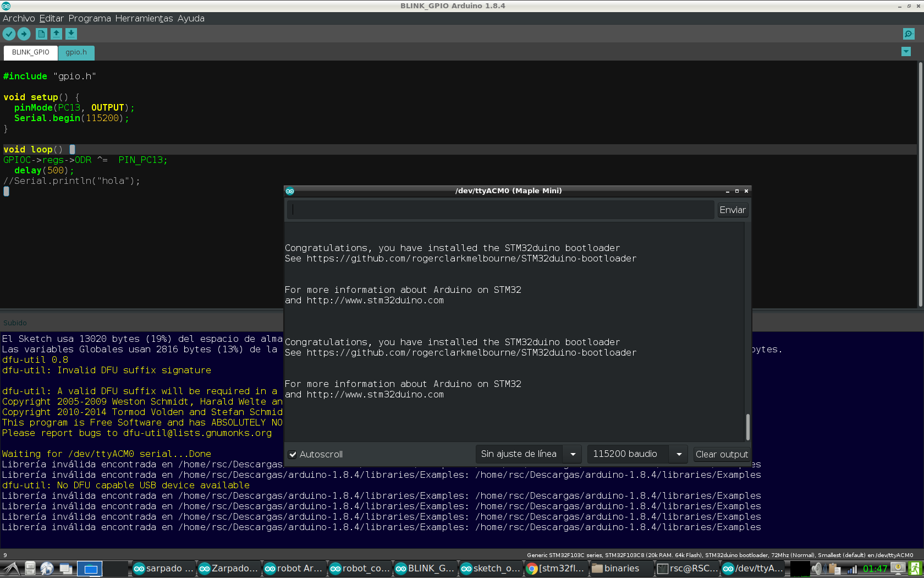Open the 115200 baudio dropdown
The width and height of the screenshot is (924, 578).
tap(637, 454)
